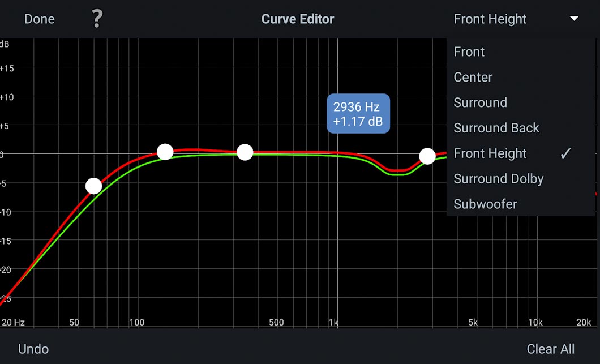This screenshot has height=364, width=600.
Task: Open help via question mark icon
Action: pyautogui.click(x=97, y=19)
